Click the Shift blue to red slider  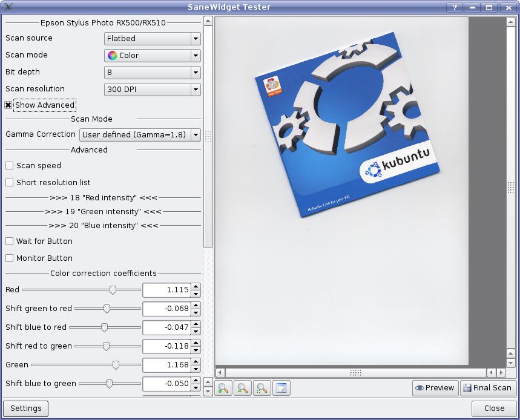point(105,327)
